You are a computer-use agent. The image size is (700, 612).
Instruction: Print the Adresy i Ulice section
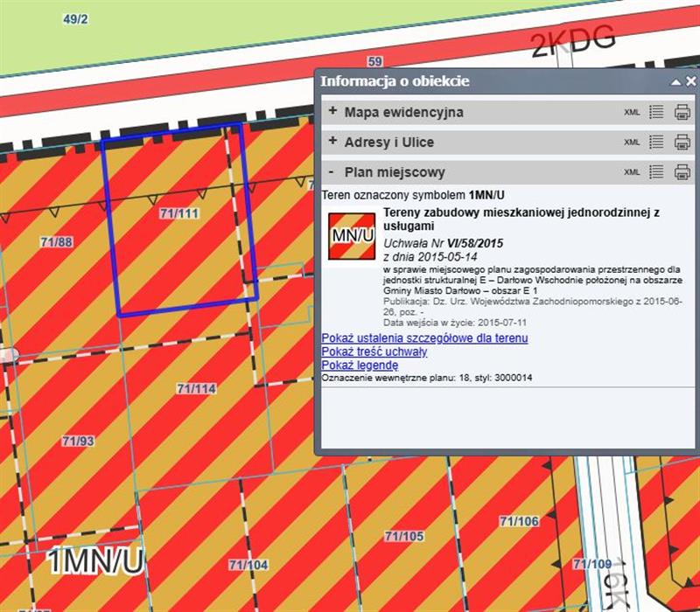[682, 143]
